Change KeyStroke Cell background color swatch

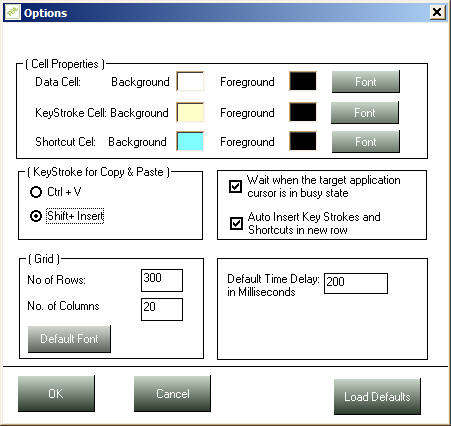[x=190, y=112]
